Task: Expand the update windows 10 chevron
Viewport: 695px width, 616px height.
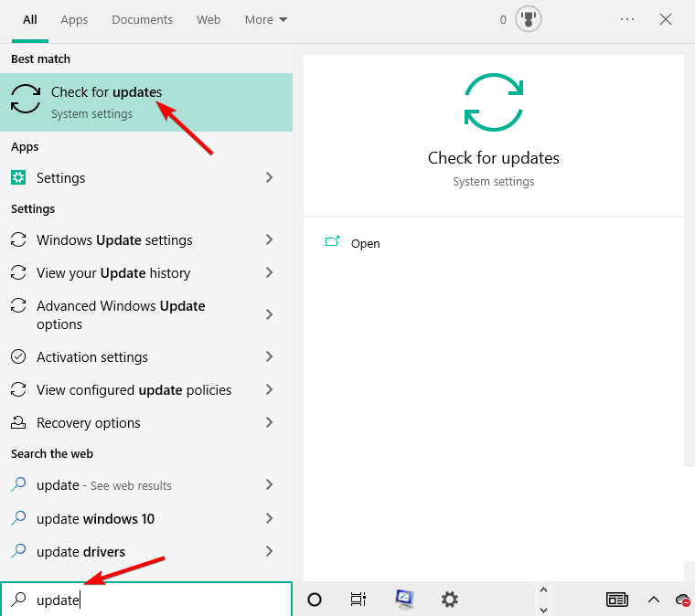Action: (269, 518)
